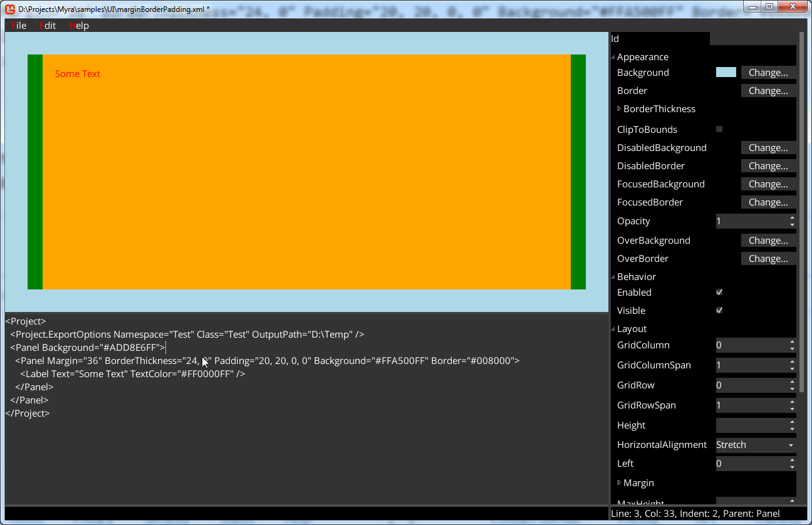This screenshot has width=812, height=525.
Task: Toggle the ClipToBounds checkbox
Action: click(719, 130)
